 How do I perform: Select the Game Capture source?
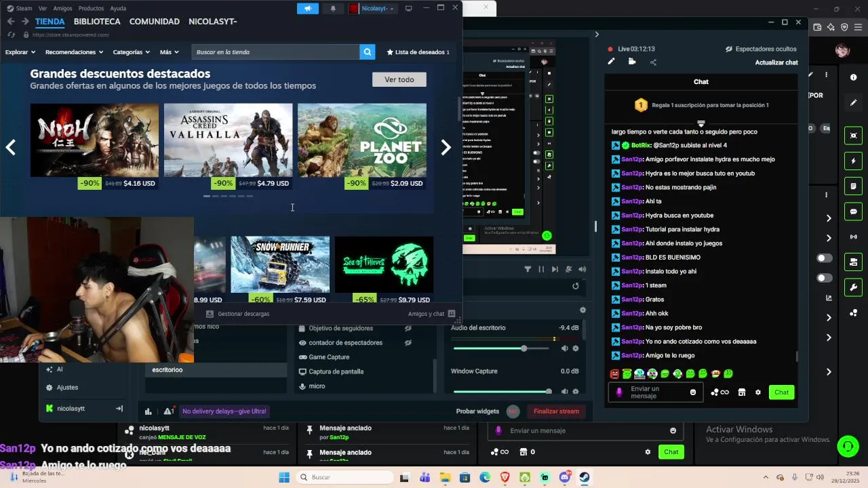tap(329, 357)
